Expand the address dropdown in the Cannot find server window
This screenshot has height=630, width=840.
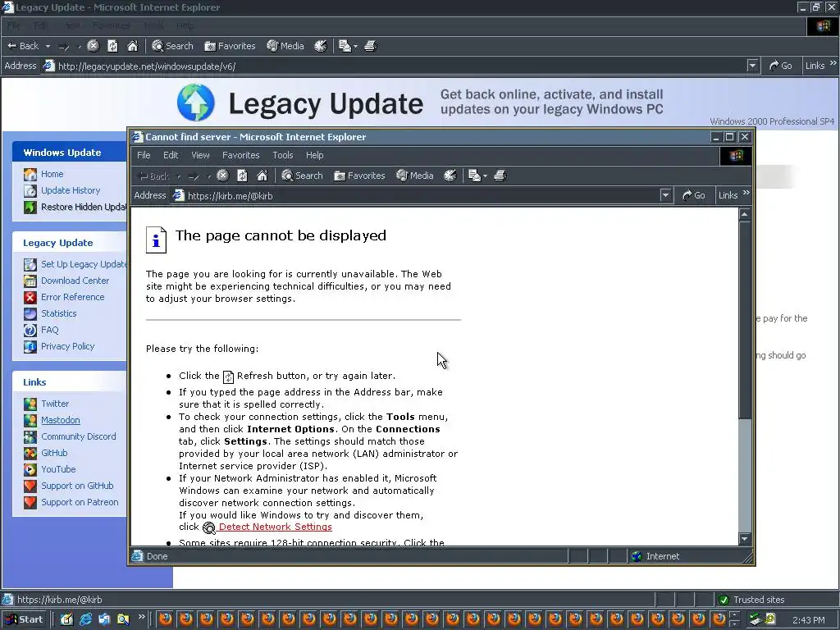665,195
